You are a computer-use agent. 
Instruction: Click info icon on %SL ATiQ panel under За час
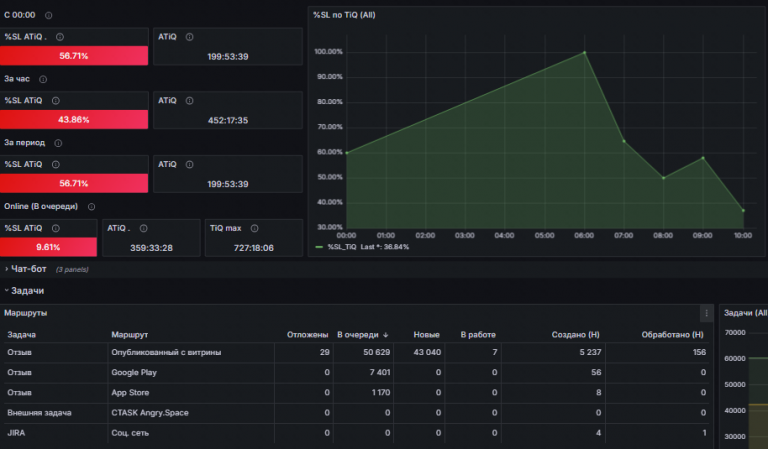click(x=56, y=100)
